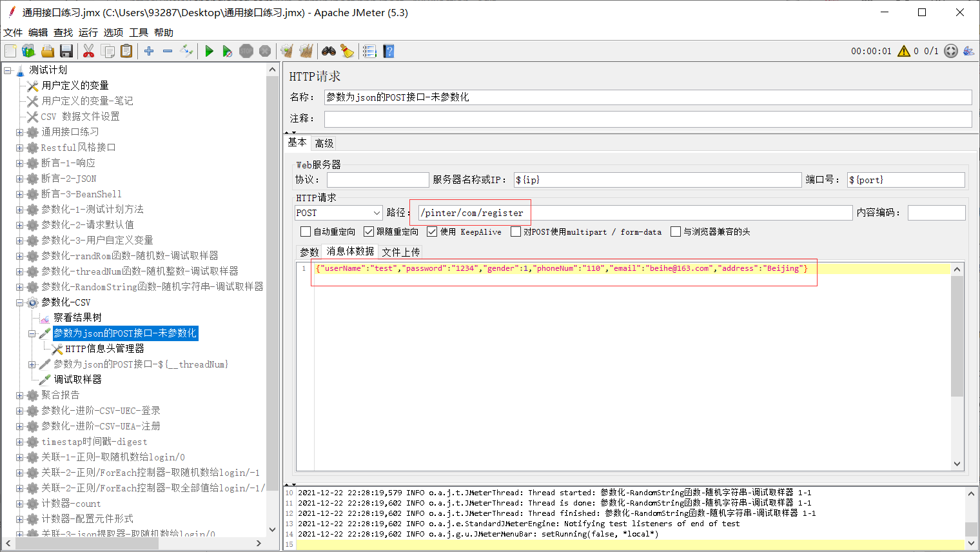Enable 与浏览器兼容的头 checkbox
980x552 pixels.
pos(676,232)
